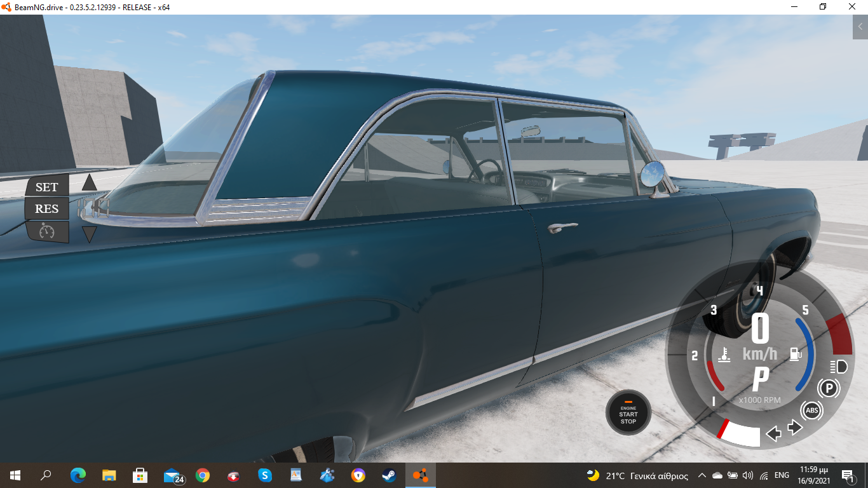Image resolution: width=868 pixels, height=488 pixels.
Task: Click the BeamNG.drive taskbar icon
Action: (421, 475)
